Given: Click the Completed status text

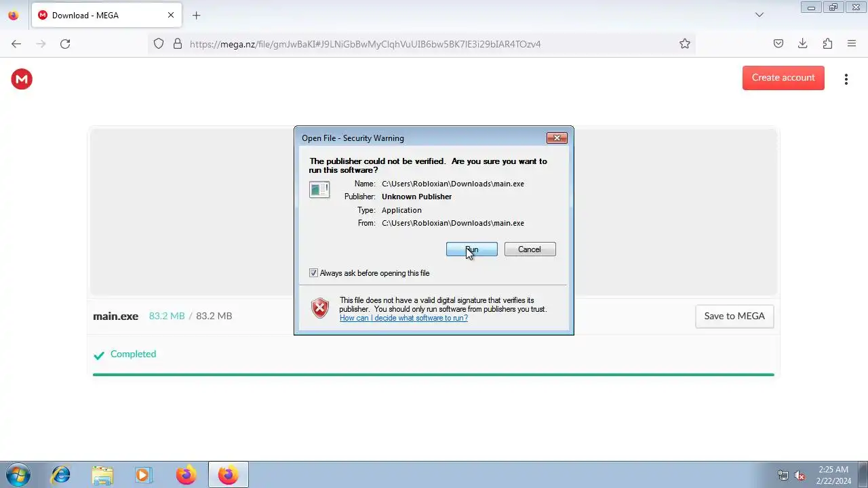Looking at the screenshot, I should click(133, 354).
